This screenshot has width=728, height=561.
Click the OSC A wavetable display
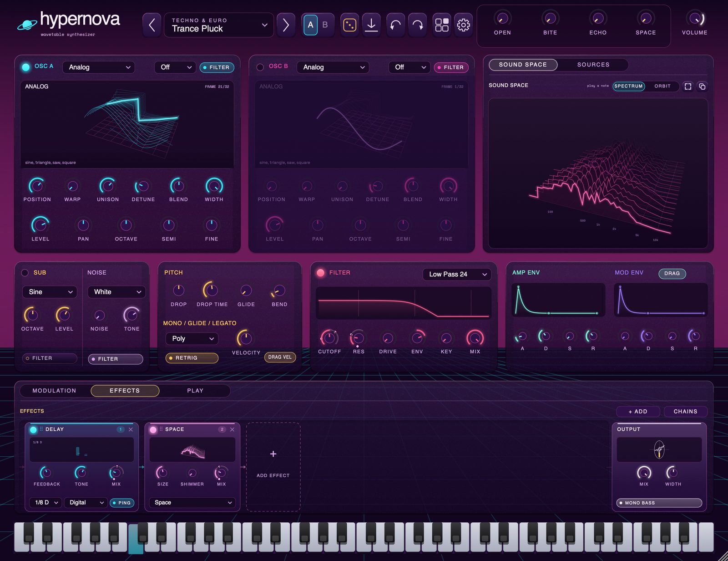click(127, 124)
